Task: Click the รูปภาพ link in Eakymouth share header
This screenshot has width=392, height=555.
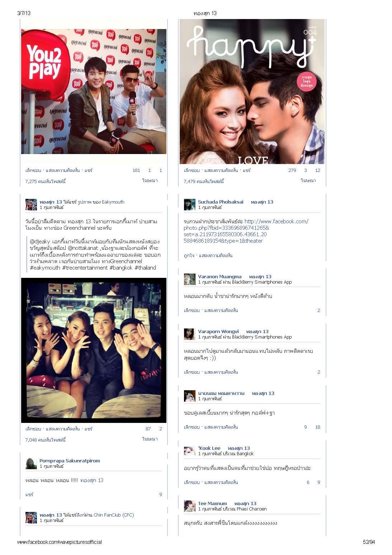Action: [x=84, y=202]
